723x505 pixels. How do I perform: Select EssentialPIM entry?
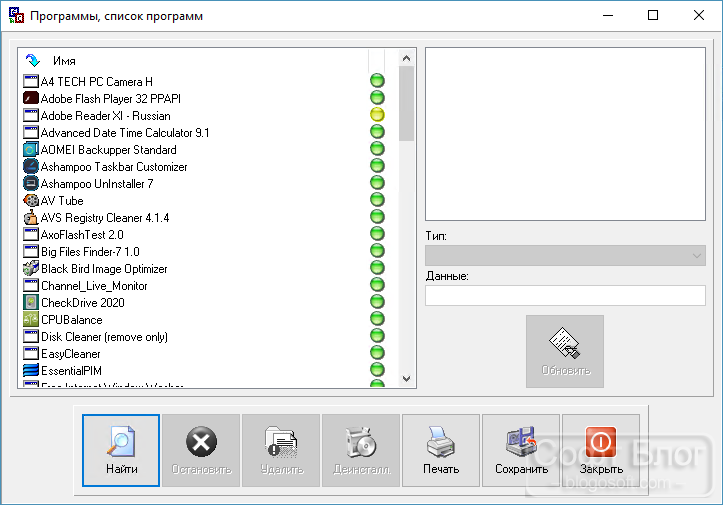(71, 371)
